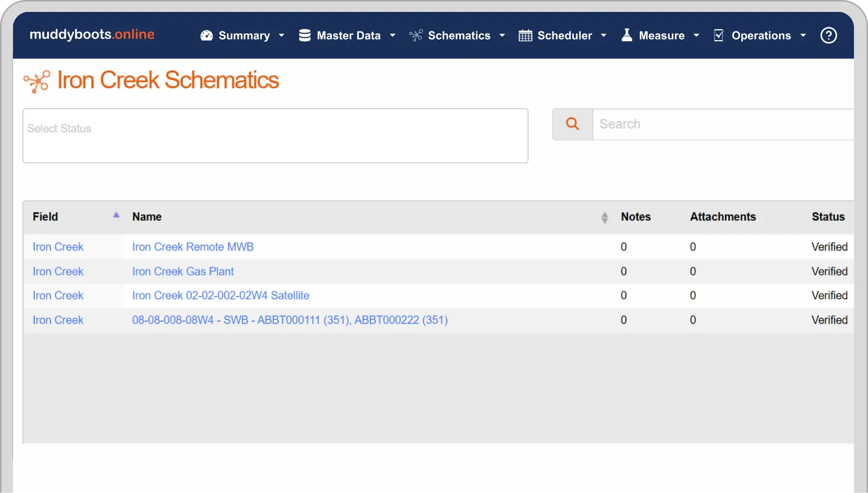Open the Scheduler menu
The image size is (868, 493).
pyautogui.click(x=564, y=36)
